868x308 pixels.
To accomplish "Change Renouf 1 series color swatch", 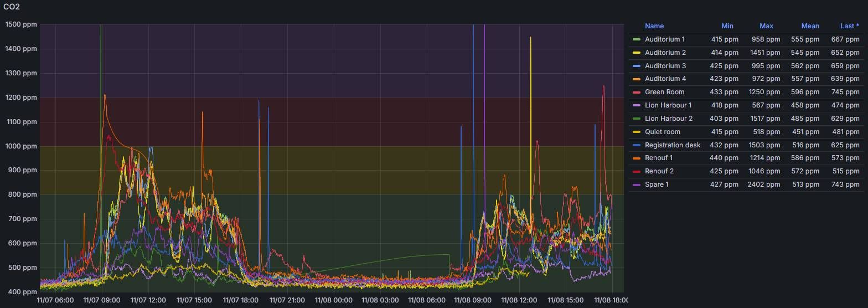I will pyautogui.click(x=637, y=158).
